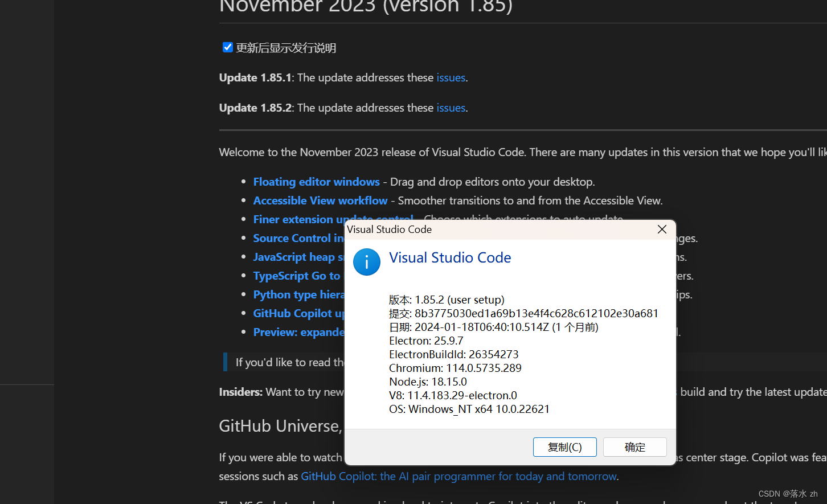Open the issues link for Update 1.85.2
Screen dimensions: 827x504
(451, 108)
